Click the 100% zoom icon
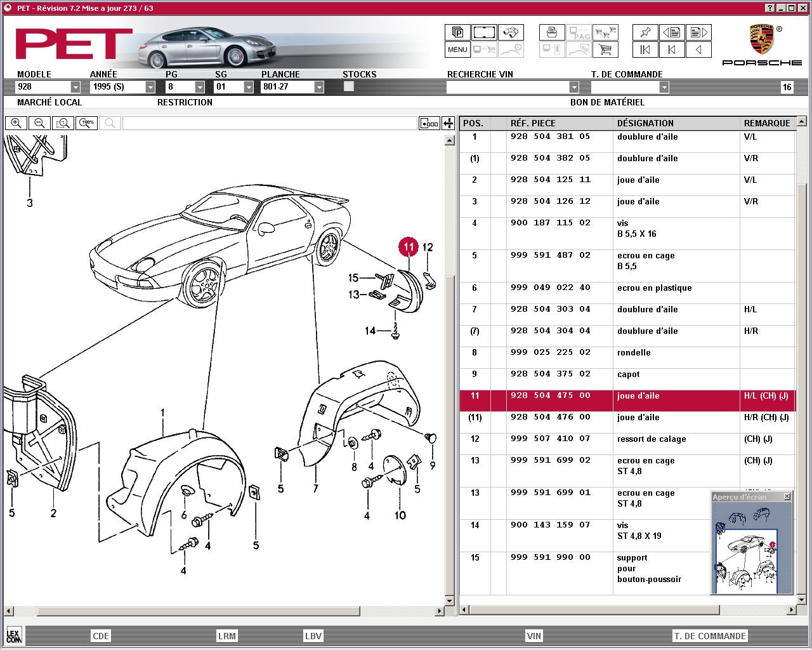The height and width of the screenshot is (650, 812). (x=86, y=123)
